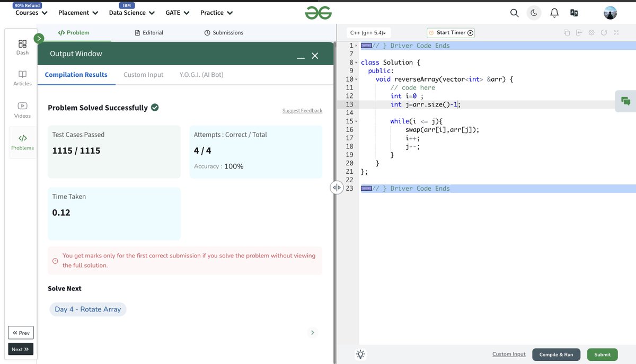Collapse reverseArray fold at line 10

coord(357,79)
